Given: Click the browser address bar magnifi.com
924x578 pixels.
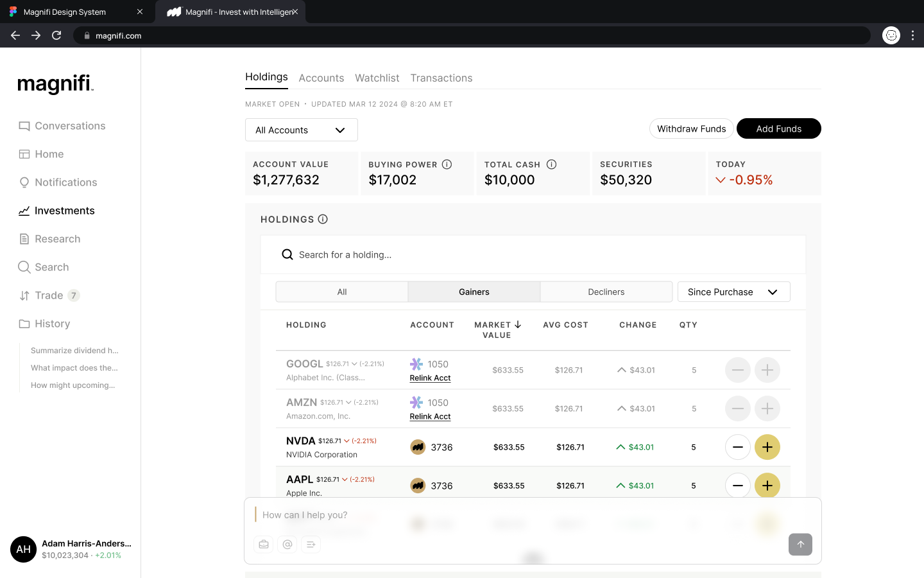Looking at the screenshot, I should [x=472, y=35].
